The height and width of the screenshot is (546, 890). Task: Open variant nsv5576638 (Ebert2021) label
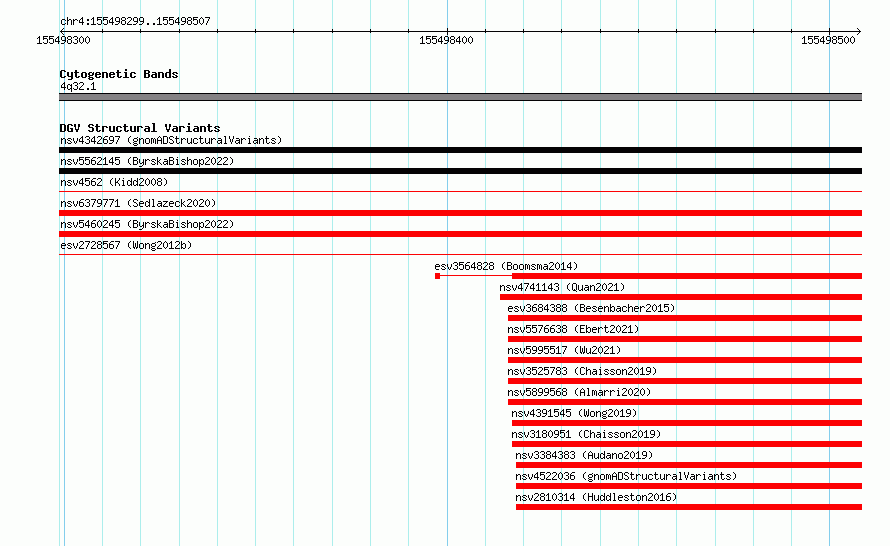(573, 329)
